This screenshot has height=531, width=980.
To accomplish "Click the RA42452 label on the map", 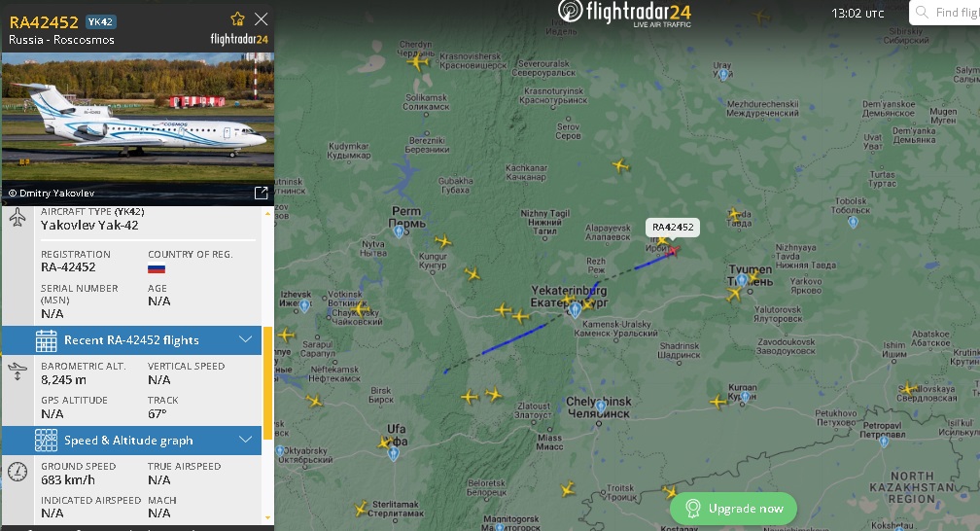I will [673, 227].
